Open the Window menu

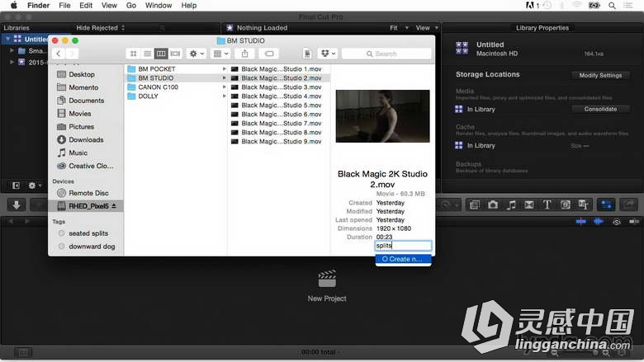pyautogui.click(x=159, y=5)
